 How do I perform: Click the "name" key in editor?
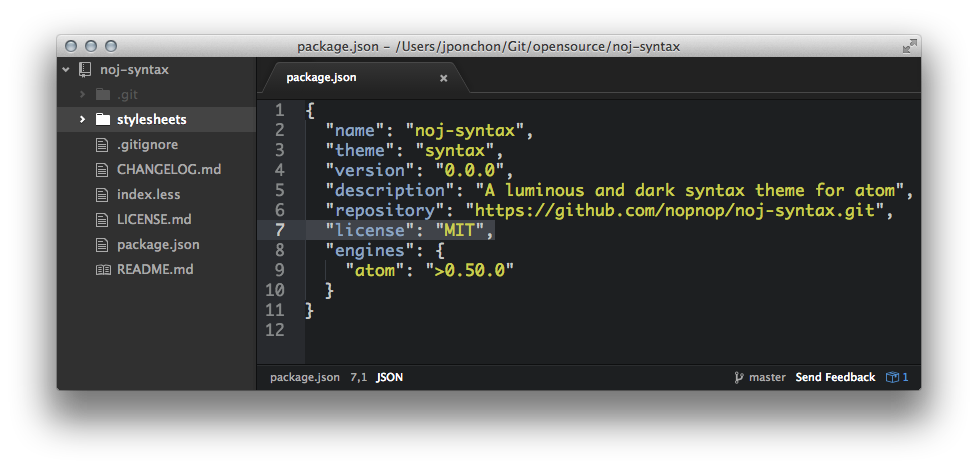click(355, 130)
